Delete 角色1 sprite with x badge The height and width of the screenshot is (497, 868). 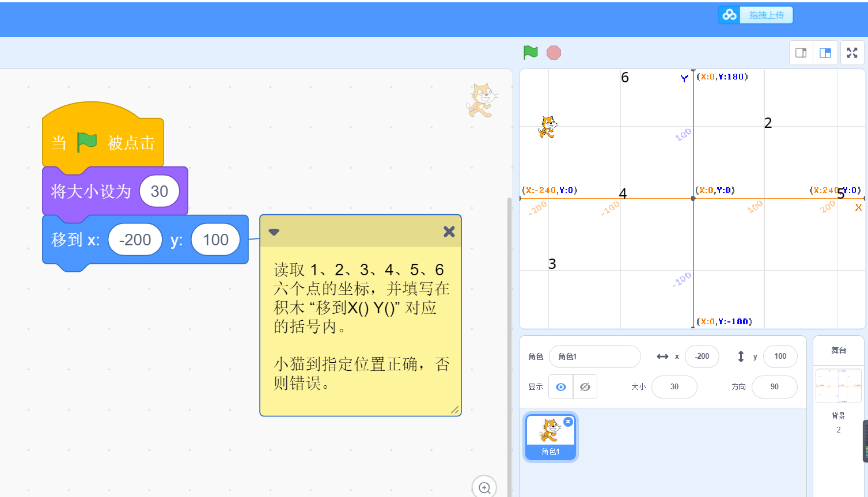coord(568,422)
